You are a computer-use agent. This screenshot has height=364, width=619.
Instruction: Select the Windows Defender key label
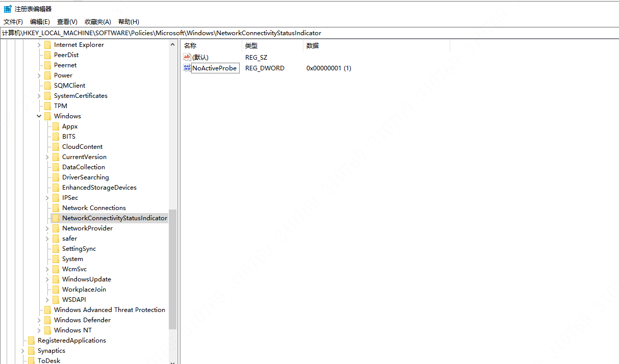(x=82, y=320)
